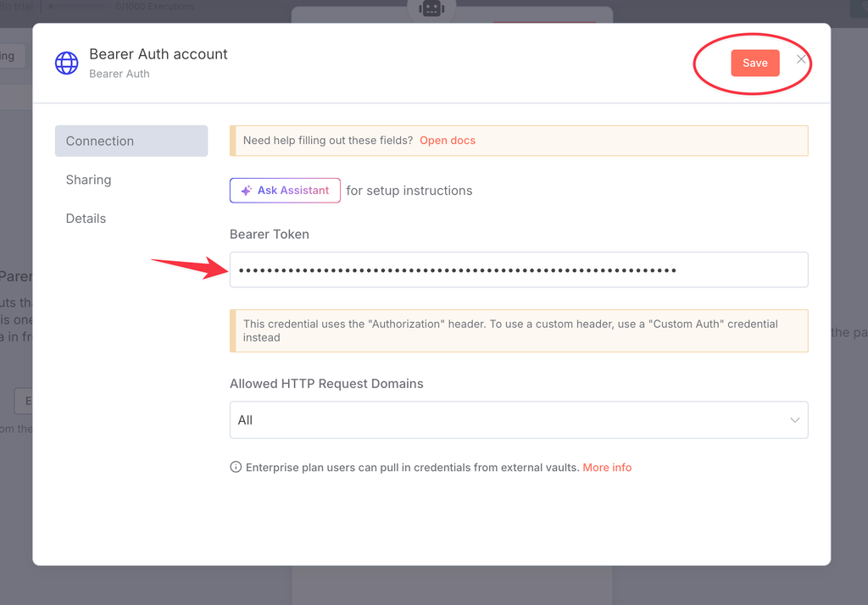Click the info circle icon near Enterprise plan
The height and width of the screenshot is (605, 868).
click(236, 467)
